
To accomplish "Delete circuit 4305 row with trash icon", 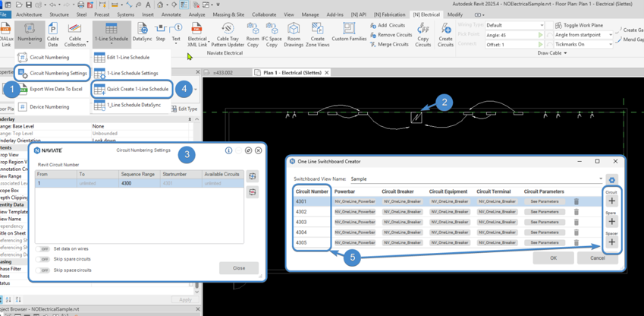I will coord(576,242).
